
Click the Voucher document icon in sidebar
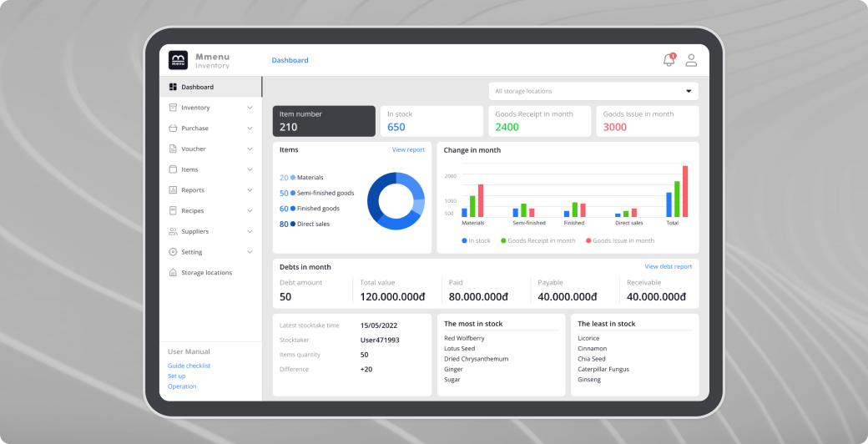click(x=173, y=149)
